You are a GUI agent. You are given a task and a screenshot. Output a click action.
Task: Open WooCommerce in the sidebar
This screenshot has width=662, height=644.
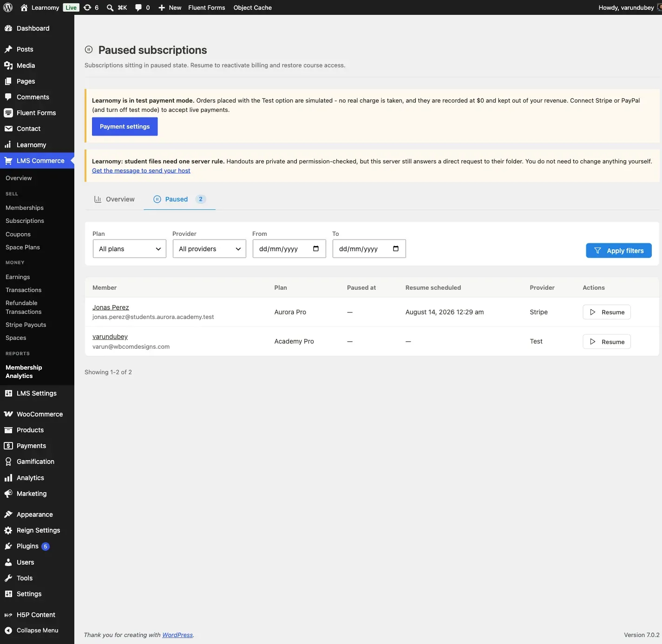[37, 414]
